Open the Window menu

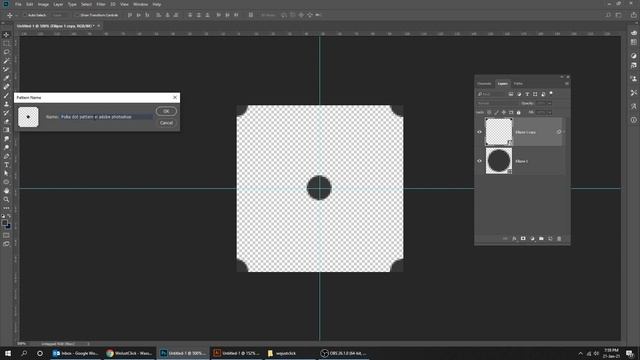tap(140, 4)
